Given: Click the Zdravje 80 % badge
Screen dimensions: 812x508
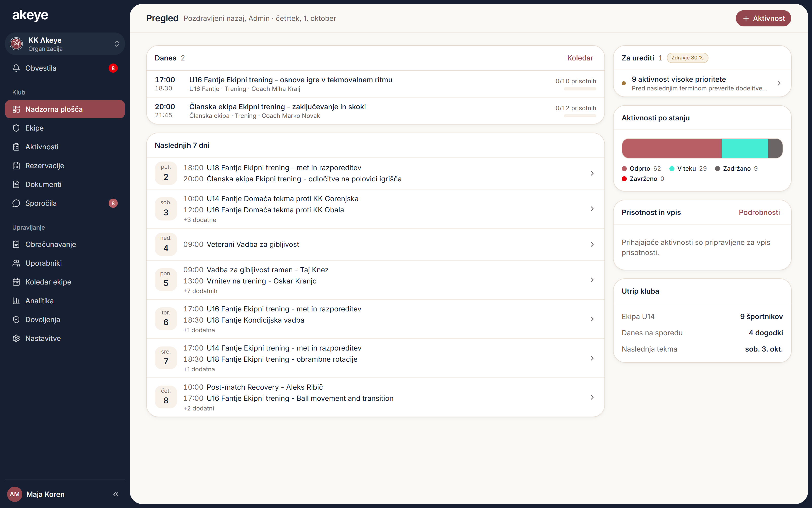Looking at the screenshot, I should [x=687, y=58].
